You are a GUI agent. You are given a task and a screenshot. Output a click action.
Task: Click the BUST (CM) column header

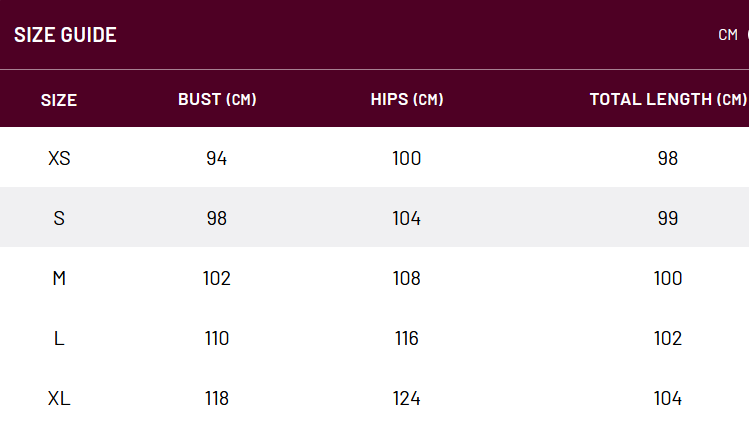coord(217,100)
